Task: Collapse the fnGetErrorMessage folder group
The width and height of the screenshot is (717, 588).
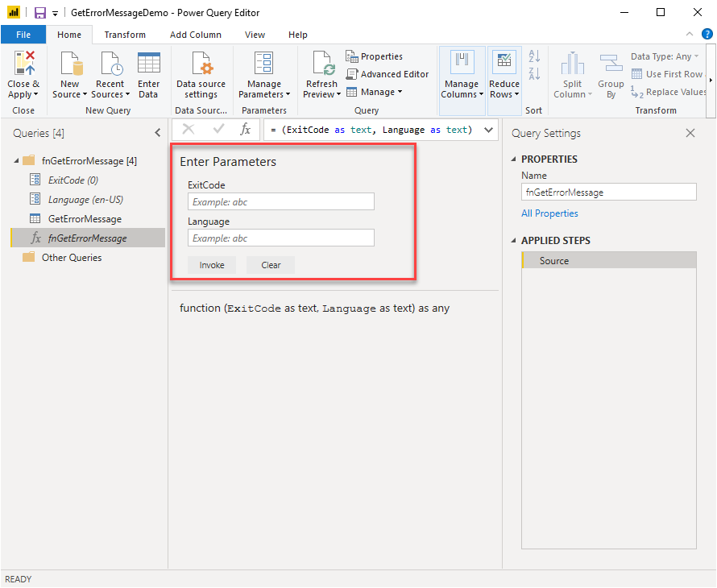Action: pos(17,161)
